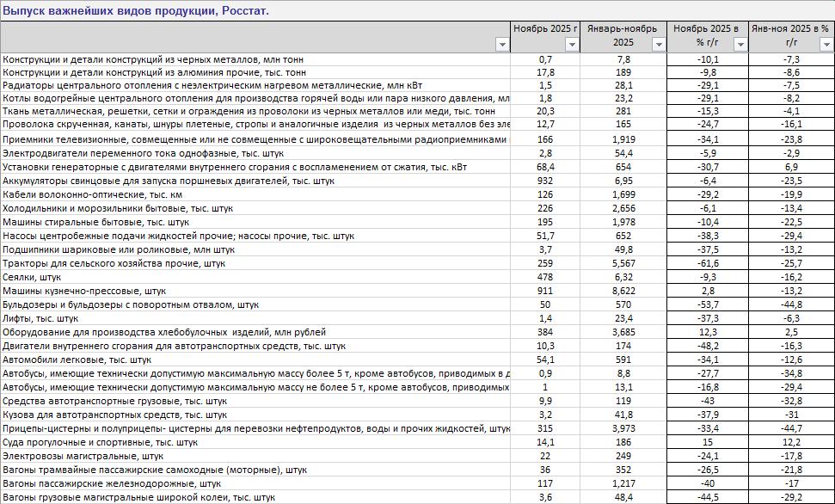Click the 12,3 cell for bakery equipment
This screenshot has height=504, width=835.
707,332
